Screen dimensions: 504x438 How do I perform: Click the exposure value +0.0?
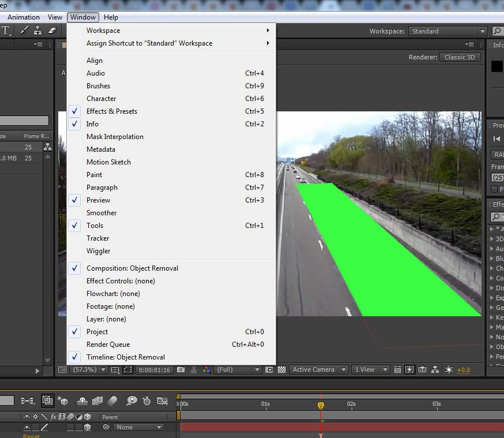464,370
